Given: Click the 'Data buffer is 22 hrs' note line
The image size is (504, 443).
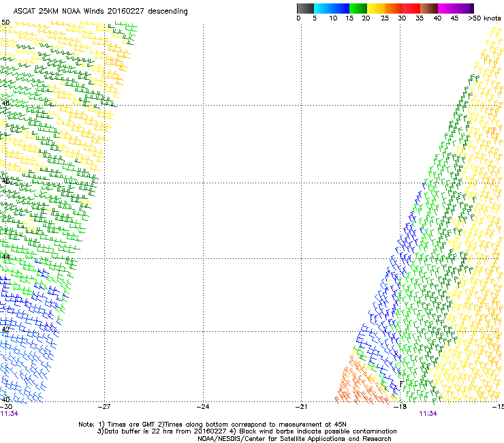Looking at the screenshot, I should click(247, 431).
